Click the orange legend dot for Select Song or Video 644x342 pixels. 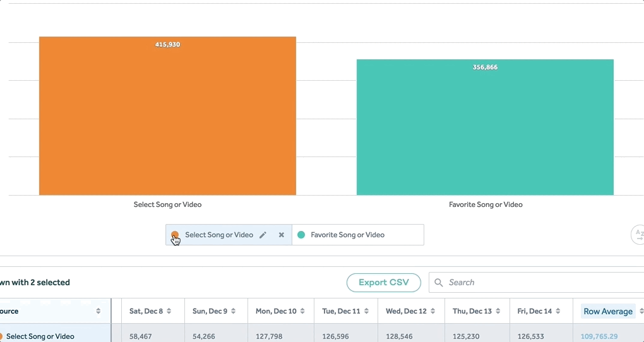coord(175,235)
